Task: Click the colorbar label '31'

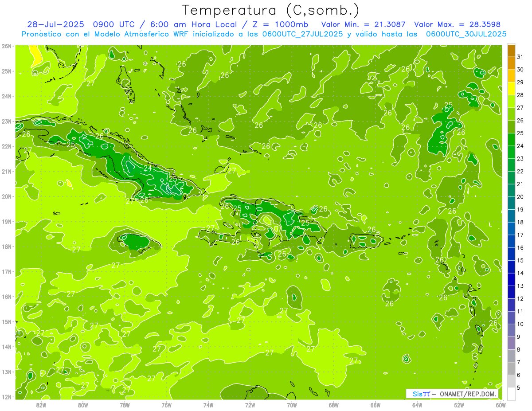Action: coord(520,57)
